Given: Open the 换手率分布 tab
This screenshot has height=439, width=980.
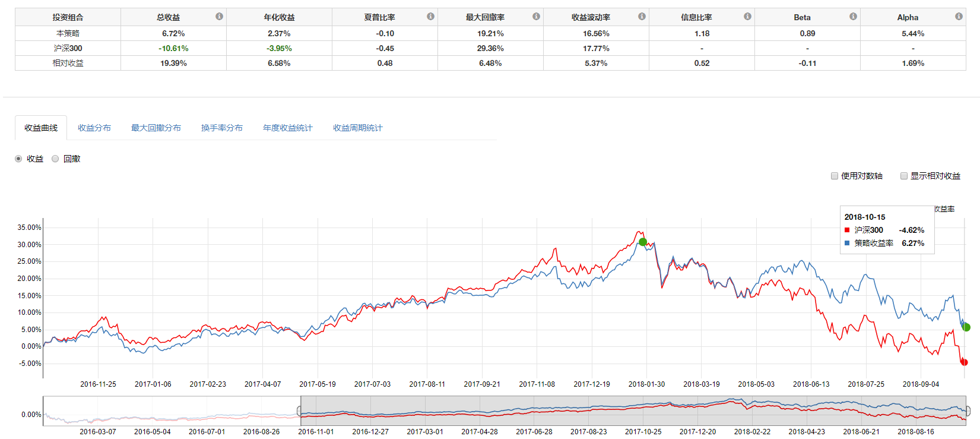Looking at the screenshot, I should tap(222, 128).
